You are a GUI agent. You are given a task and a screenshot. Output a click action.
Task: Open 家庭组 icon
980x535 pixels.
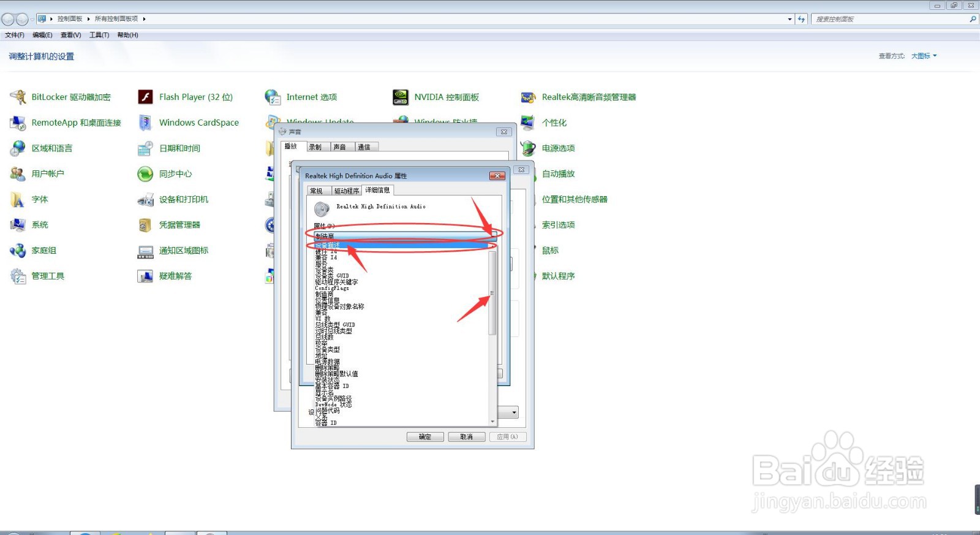(x=18, y=251)
